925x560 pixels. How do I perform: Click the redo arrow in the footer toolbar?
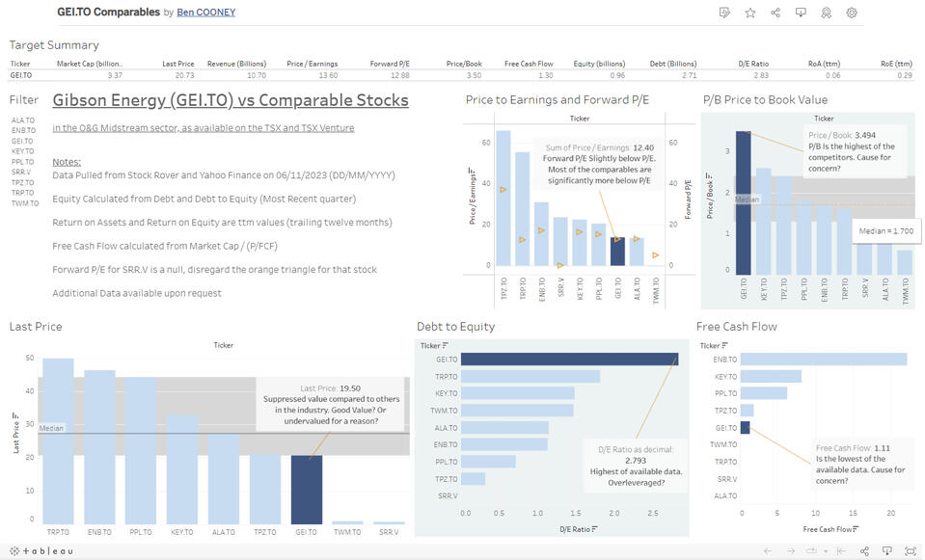(791, 551)
